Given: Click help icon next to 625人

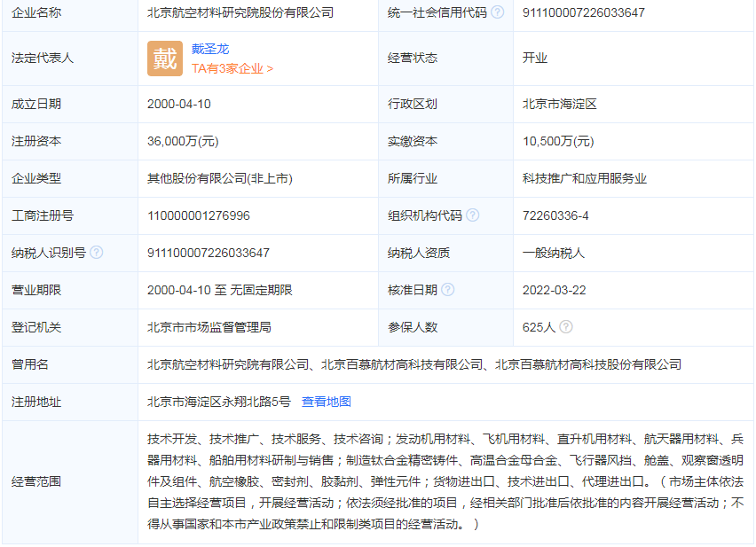Looking at the screenshot, I should (566, 327).
